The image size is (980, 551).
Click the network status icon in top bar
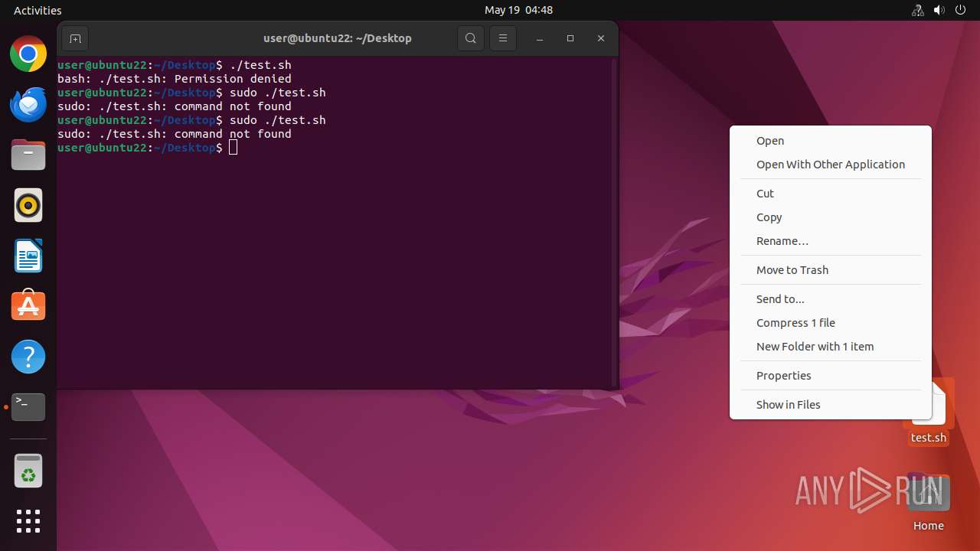pyautogui.click(x=918, y=10)
